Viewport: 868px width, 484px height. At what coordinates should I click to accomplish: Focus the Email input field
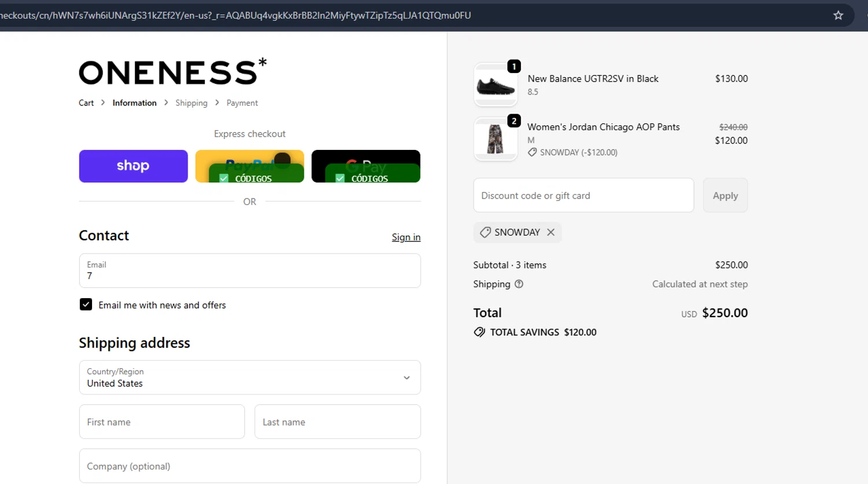[250, 270]
